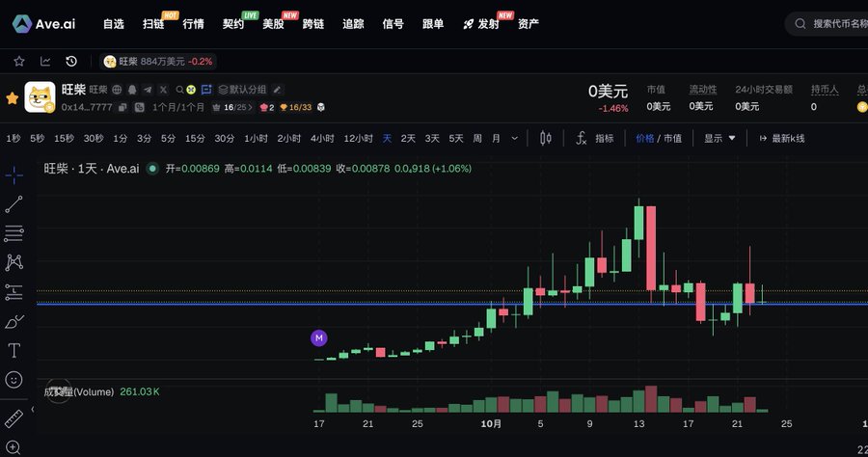The width and height of the screenshot is (868, 457).
Task: Select the 1分 timeframe
Action: [x=121, y=138]
